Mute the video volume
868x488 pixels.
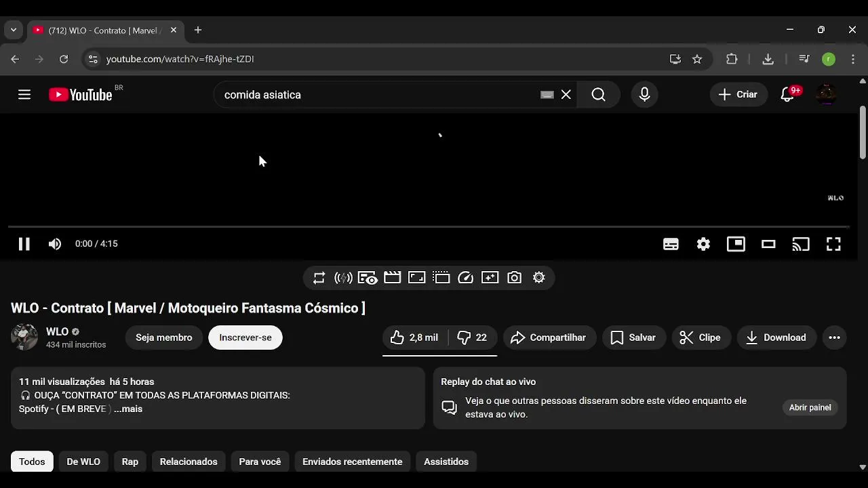coord(55,244)
